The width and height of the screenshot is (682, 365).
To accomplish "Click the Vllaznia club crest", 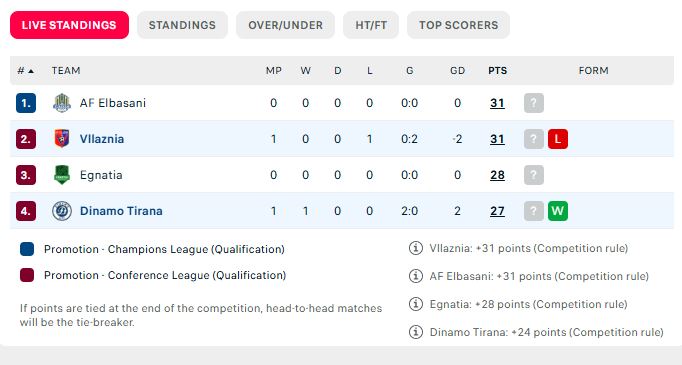I will coord(62,139).
